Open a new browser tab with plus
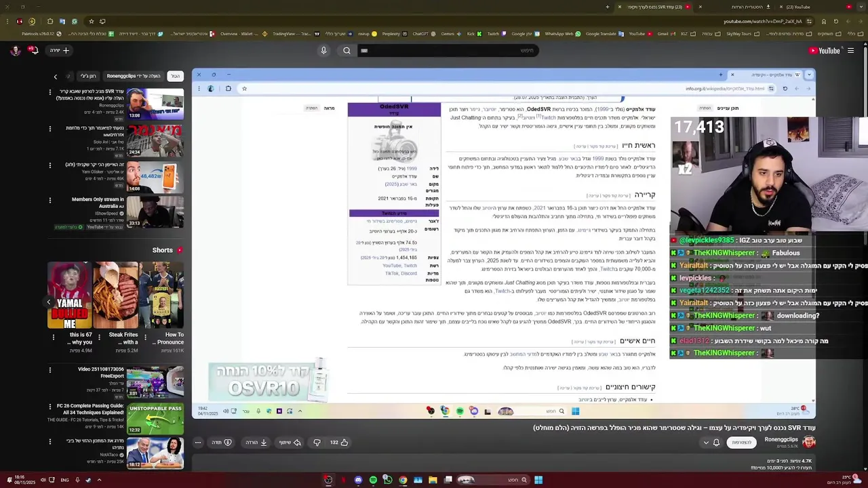Viewport: 868px width, 488px height. pos(607,7)
